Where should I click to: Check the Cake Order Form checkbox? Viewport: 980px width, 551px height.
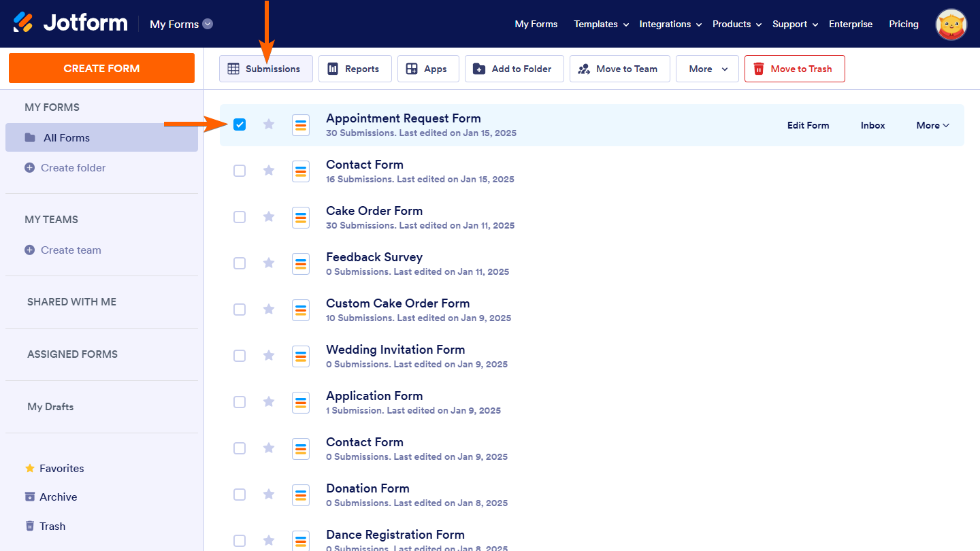pos(240,217)
